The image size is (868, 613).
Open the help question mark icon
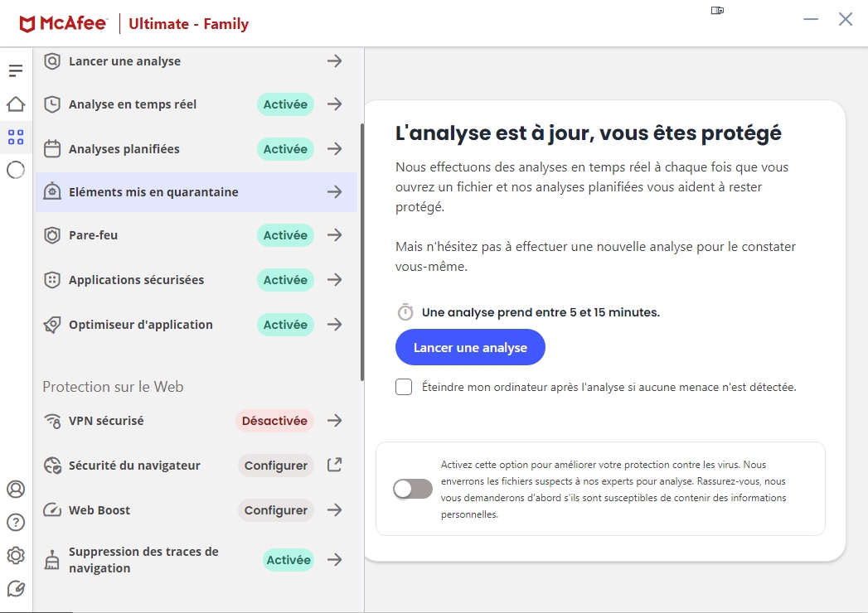coord(16,522)
